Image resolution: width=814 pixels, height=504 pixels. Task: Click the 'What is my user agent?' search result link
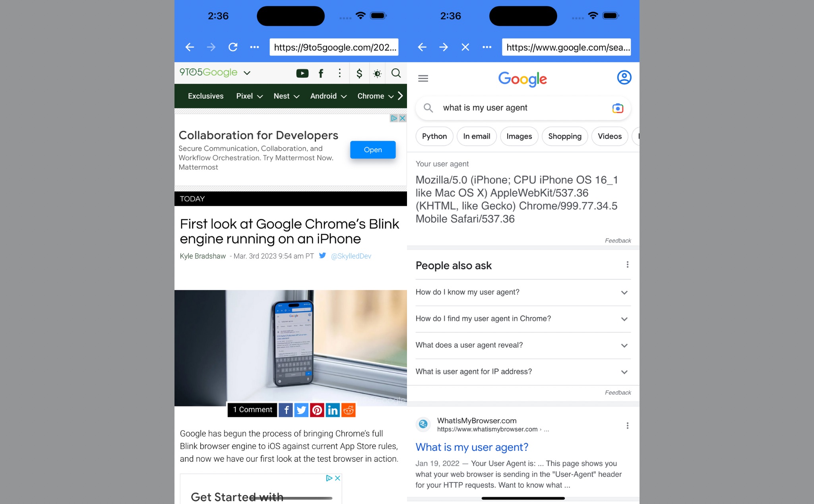[471, 447]
